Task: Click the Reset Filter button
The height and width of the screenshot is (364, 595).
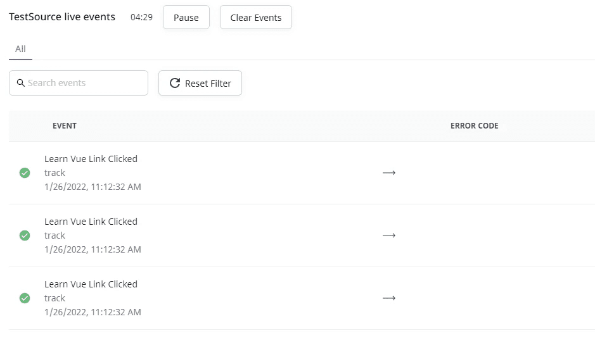Action: (200, 83)
